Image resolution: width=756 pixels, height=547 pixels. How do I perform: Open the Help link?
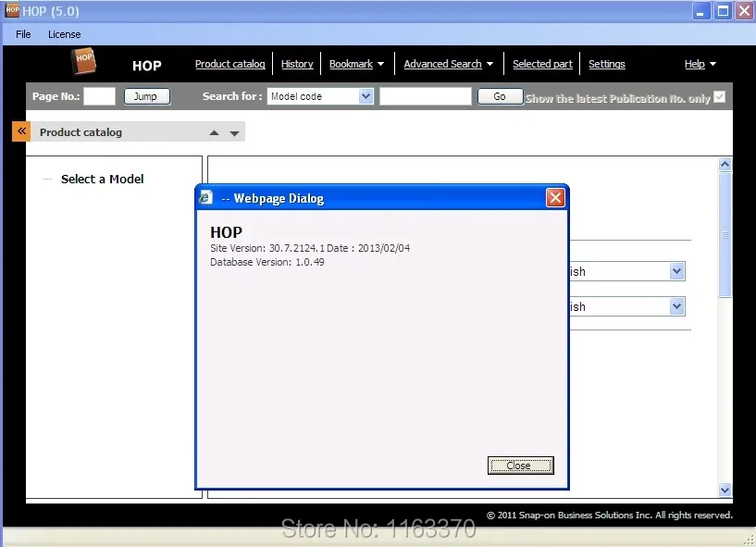(694, 64)
